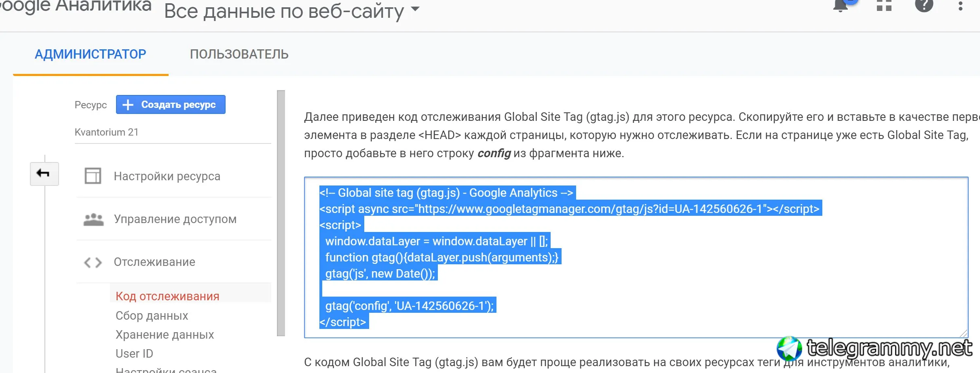Open the notifications bell icon
This screenshot has height=373, width=980.
[x=841, y=6]
